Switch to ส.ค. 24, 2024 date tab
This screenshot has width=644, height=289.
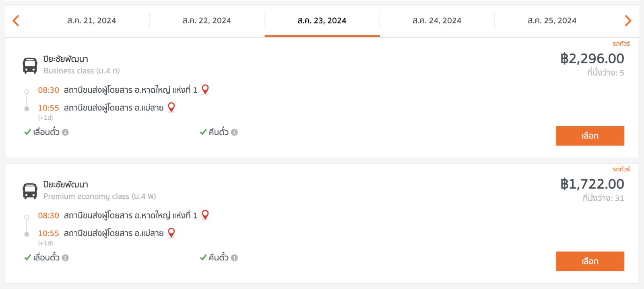click(437, 21)
